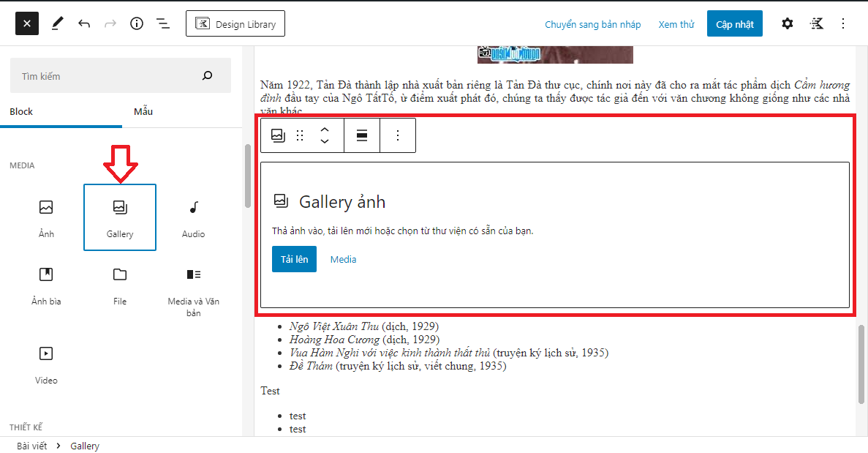Image resolution: width=868 pixels, height=453 pixels.
Task: Click the pencil Tools icon
Action: pos(57,23)
